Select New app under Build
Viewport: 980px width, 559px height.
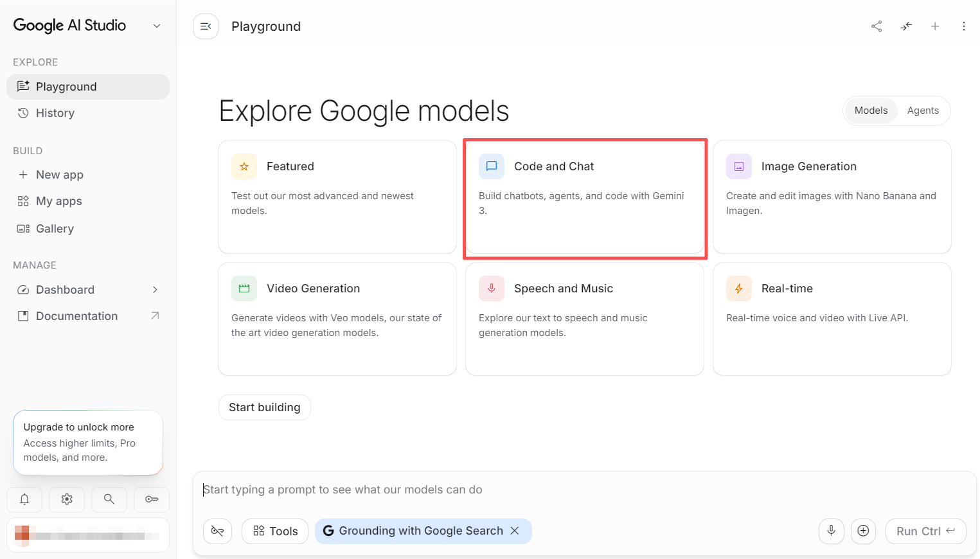(88, 175)
